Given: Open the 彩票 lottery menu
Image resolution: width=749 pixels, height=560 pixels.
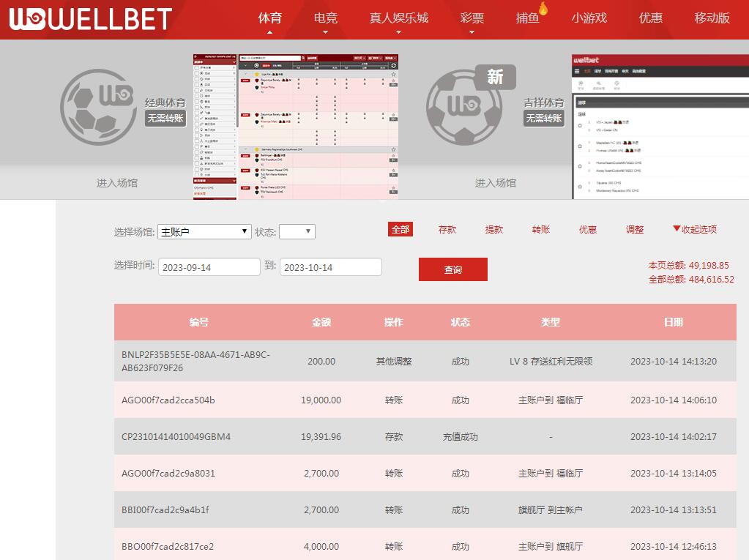Looking at the screenshot, I should [x=472, y=18].
